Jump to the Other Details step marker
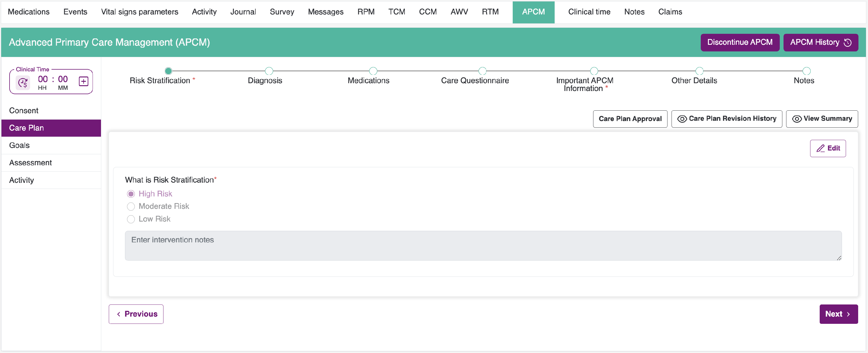Viewport: 868px width, 353px height. point(699,71)
